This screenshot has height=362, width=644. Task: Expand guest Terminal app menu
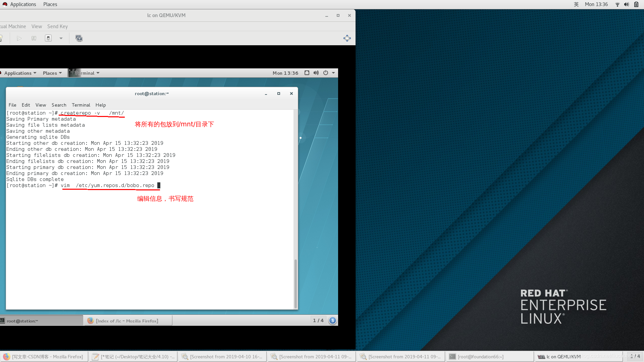click(x=84, y=73)
